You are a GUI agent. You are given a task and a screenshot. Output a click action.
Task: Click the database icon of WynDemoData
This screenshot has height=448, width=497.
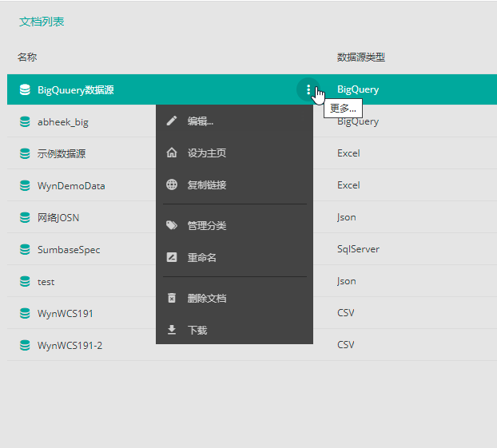tap(25, 185)
